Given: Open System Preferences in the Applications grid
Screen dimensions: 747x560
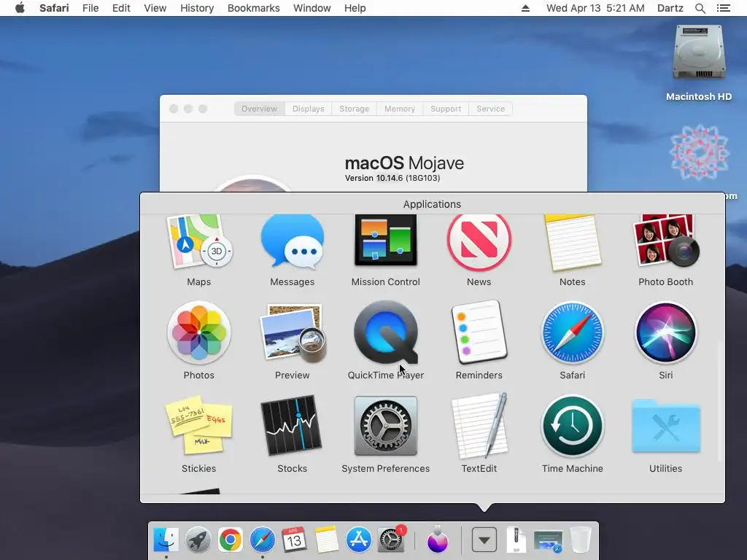Looking at the screenshot, I should coord(385,426).
